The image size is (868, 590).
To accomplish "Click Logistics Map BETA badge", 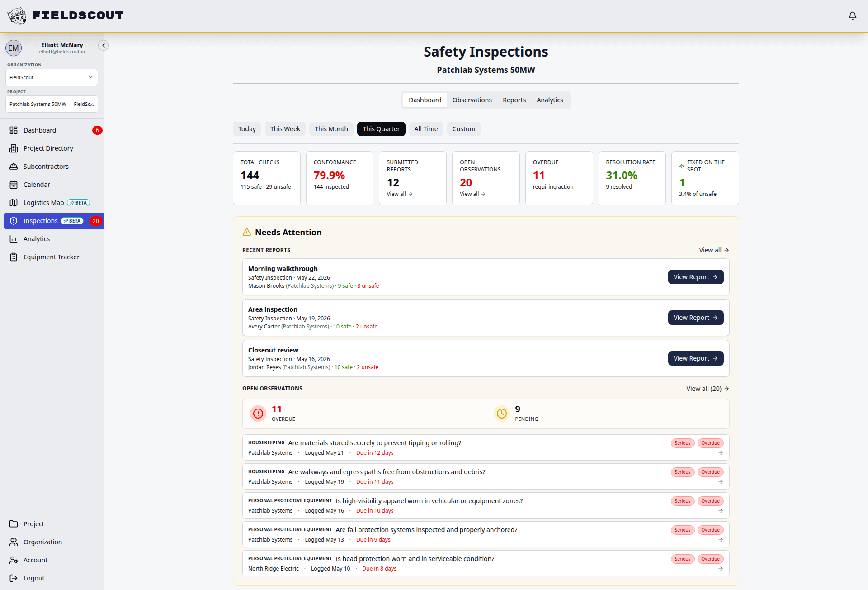I will pyautogui.click(x=79, y=203).
